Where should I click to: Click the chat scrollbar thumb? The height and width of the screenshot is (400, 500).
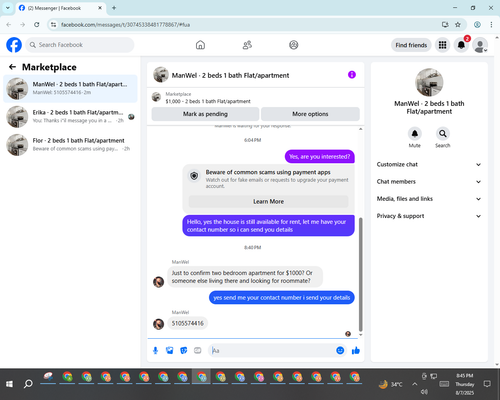[360, 274]
